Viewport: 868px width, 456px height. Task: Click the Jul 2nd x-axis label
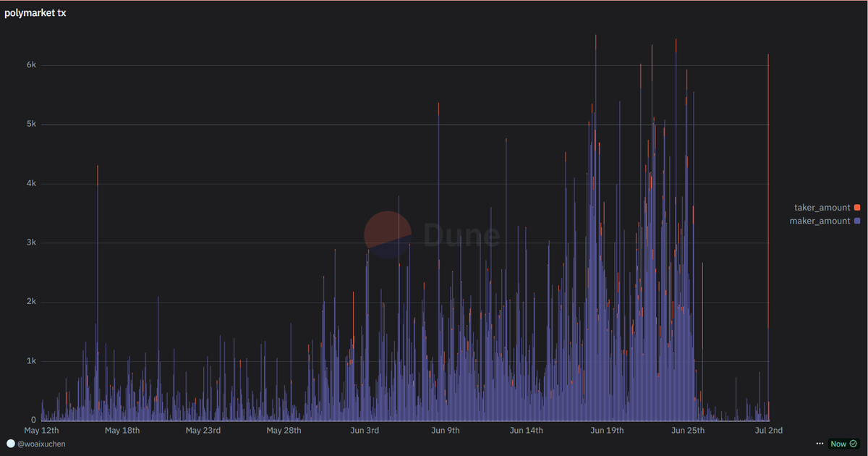tap(769, 431)
